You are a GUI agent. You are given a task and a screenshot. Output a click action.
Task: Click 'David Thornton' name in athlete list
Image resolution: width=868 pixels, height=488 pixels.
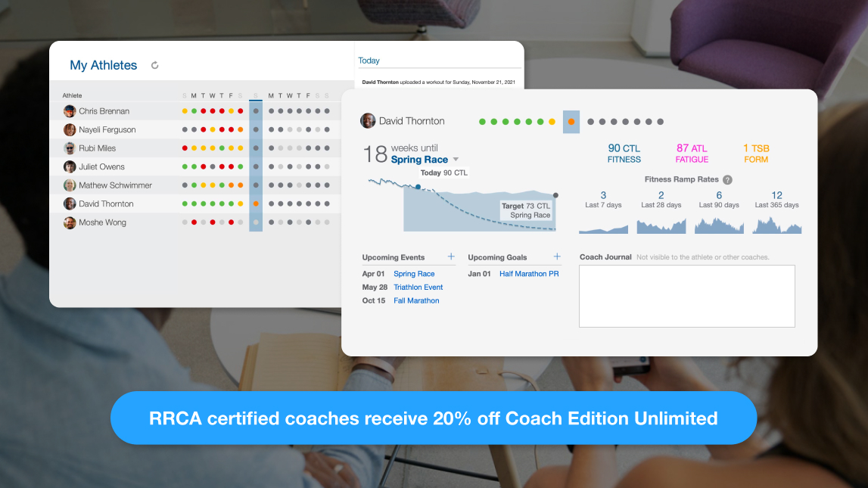tap(106, 204)
